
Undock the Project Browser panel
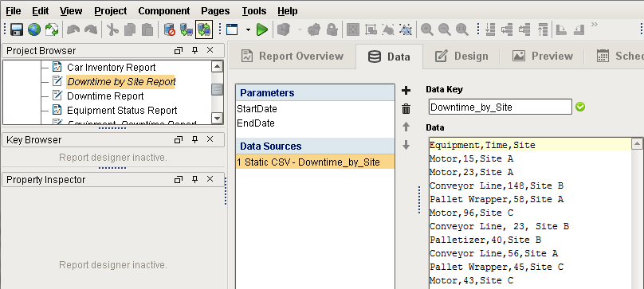pyautogui.click(x=179, y=50)
